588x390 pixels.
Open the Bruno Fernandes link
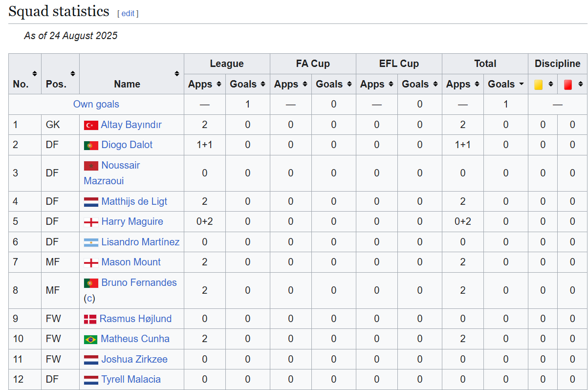tap(139, 282)
